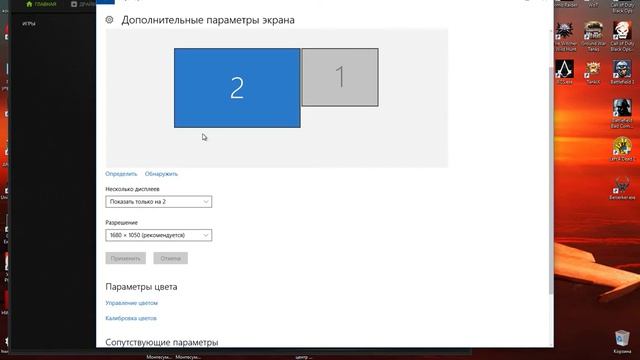
Task: Click ИГРЫ label in the GeForce Experience window
Action: tap(29, 24)
